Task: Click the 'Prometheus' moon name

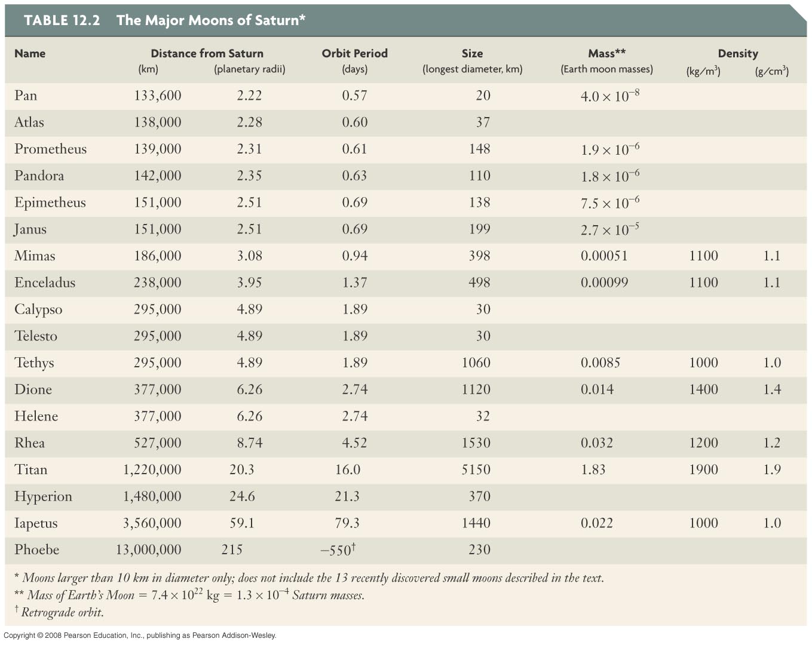Action: (x=50, y=149)
